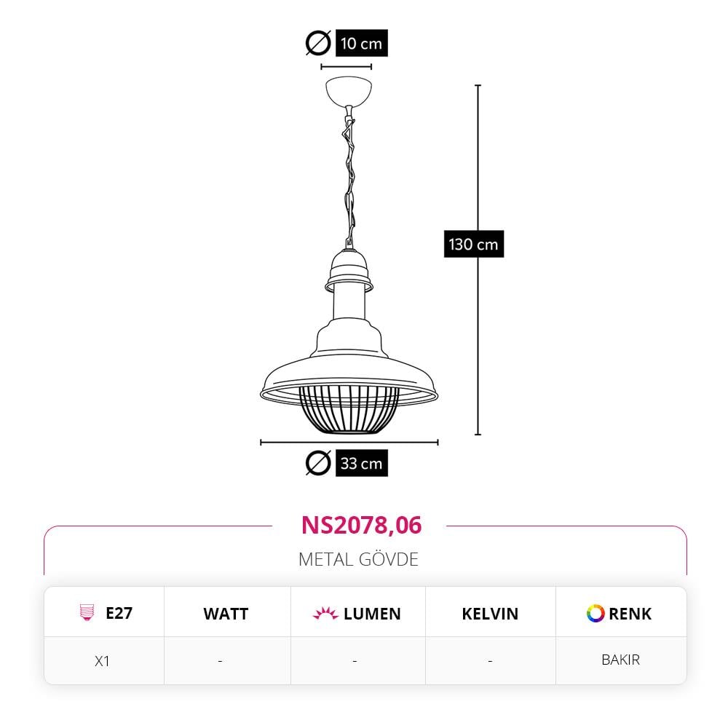
Task: Click the WATT column header
Action: (226, 614)
